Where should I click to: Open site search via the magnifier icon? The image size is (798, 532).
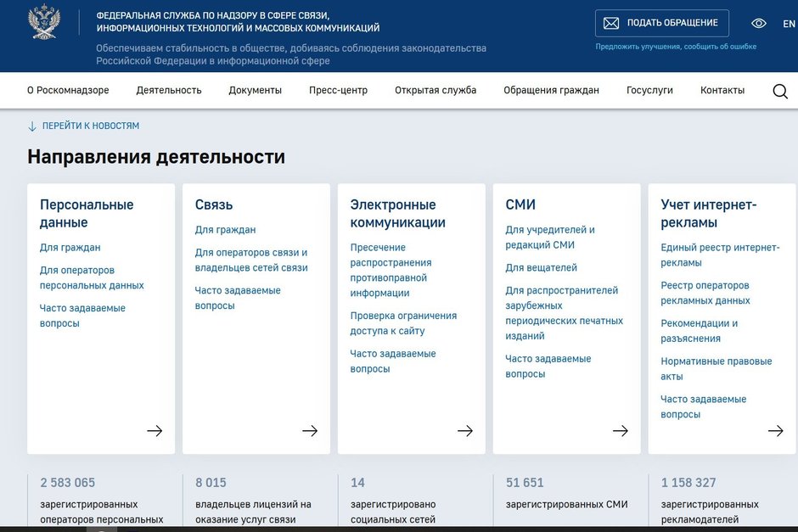click(779, 90)
